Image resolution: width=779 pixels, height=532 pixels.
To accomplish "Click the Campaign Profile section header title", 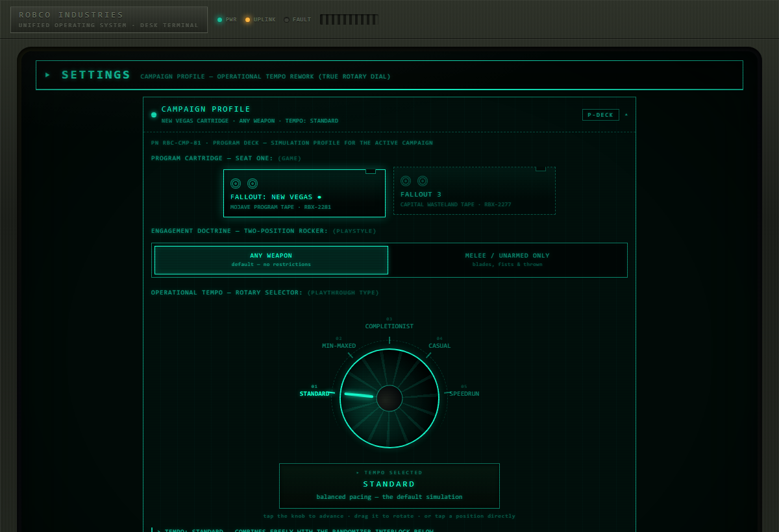I will [206, 109].
